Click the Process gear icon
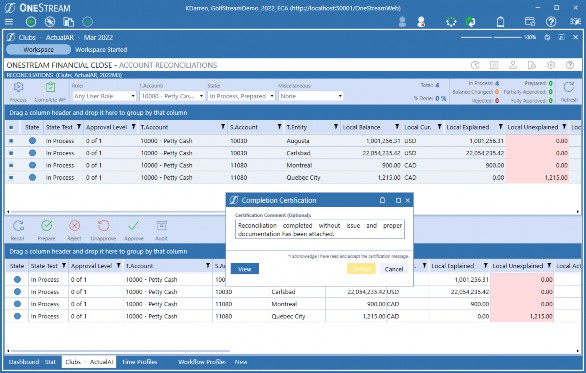The image size is (586, 373). click(18, 87)
